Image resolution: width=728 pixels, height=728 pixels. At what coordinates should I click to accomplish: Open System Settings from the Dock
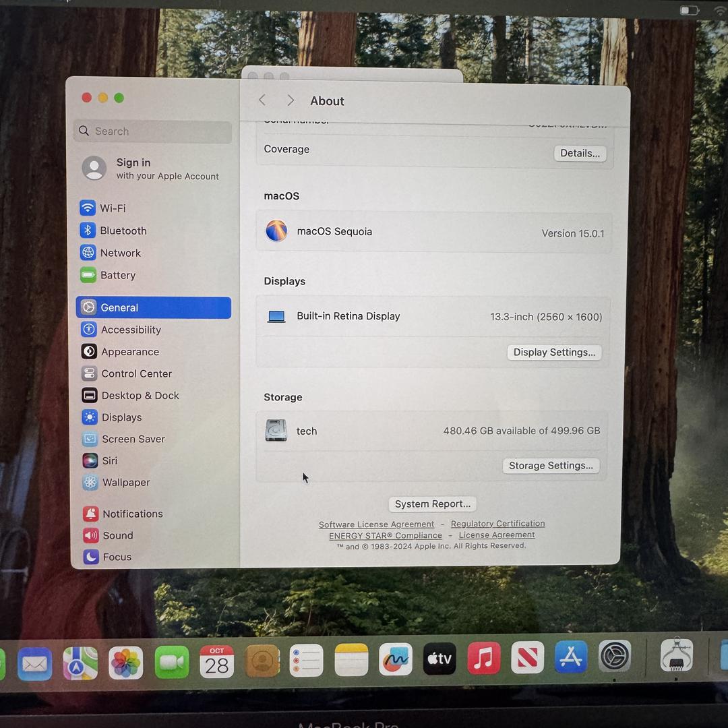pyautogui.click(x=615, y=656)
